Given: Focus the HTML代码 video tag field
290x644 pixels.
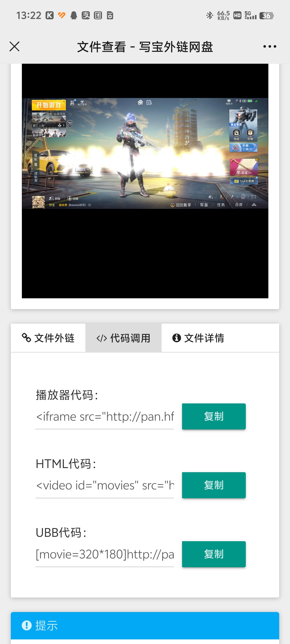Looking at the screenshot, I should [x=104, y=486].
